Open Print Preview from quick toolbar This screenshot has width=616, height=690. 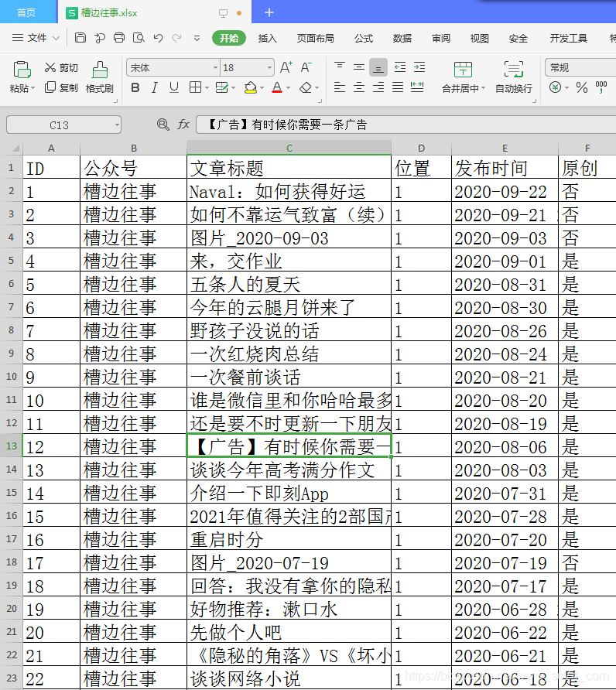click(x=139, y=38)
